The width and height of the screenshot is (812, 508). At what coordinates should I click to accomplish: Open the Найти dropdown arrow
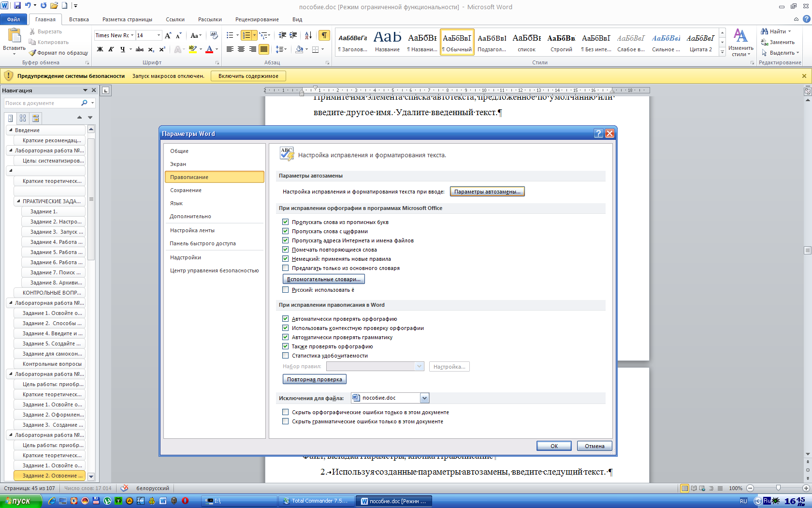789,31
